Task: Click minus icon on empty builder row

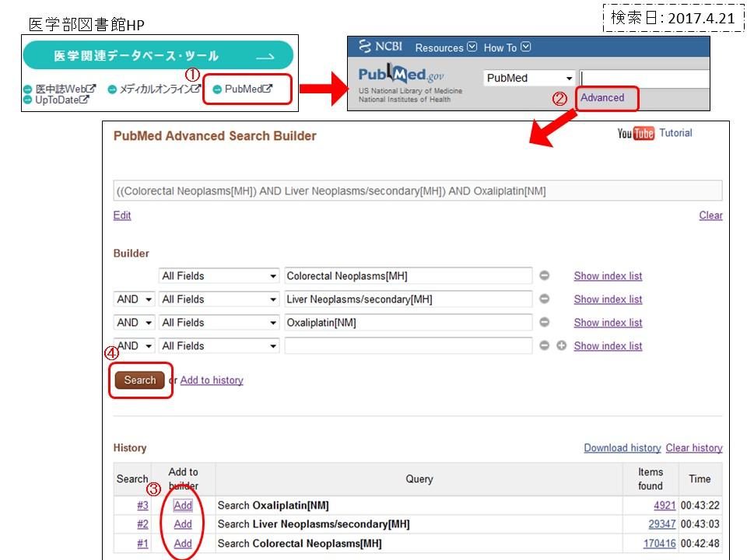Action: tap(544, 345)
